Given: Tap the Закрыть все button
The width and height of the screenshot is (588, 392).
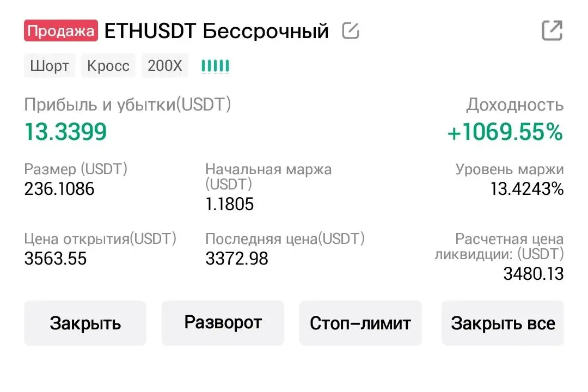Looking at the screenshot, I should pyautogui.click(x=503, y=323).
